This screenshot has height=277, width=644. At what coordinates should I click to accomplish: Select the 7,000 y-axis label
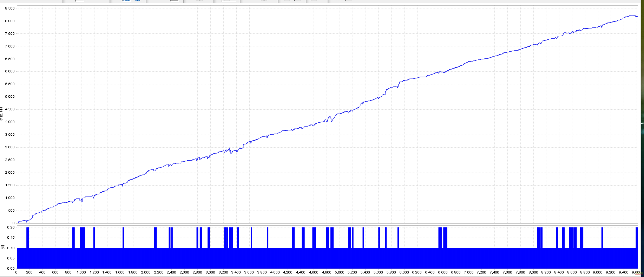tap(10, 46)
